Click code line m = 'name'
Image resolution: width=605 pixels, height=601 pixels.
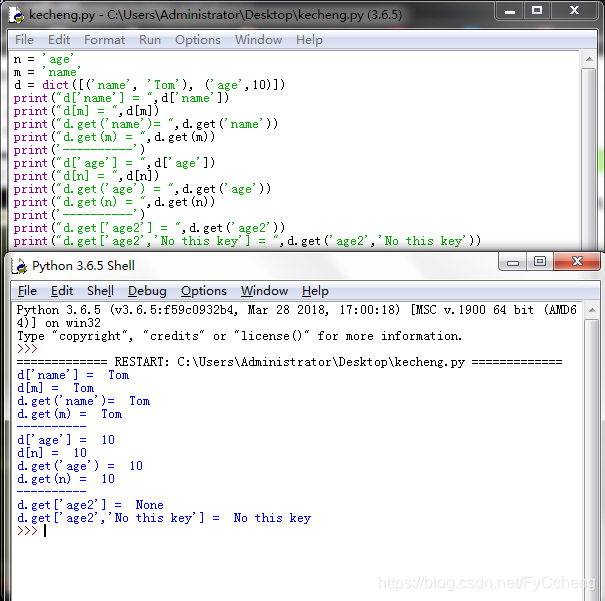pyautogui.click(x=47, y=72)
